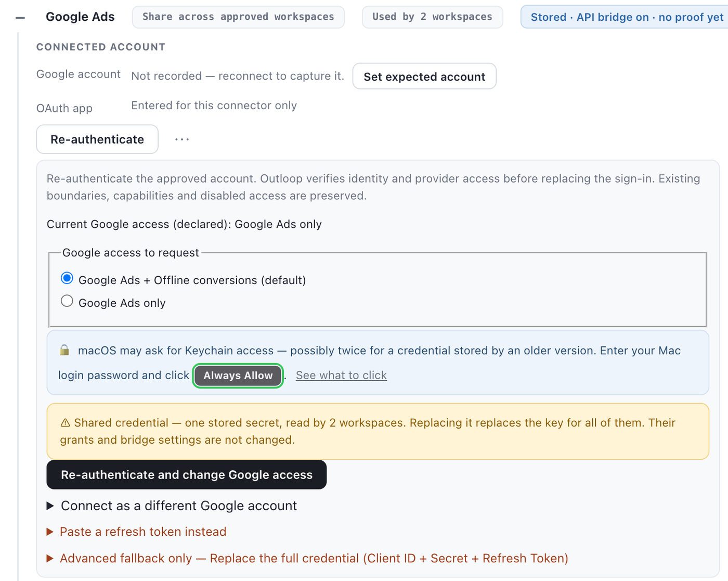728x581 pixels.
Task: Click Set expected account button
Action: coord(424,76)
